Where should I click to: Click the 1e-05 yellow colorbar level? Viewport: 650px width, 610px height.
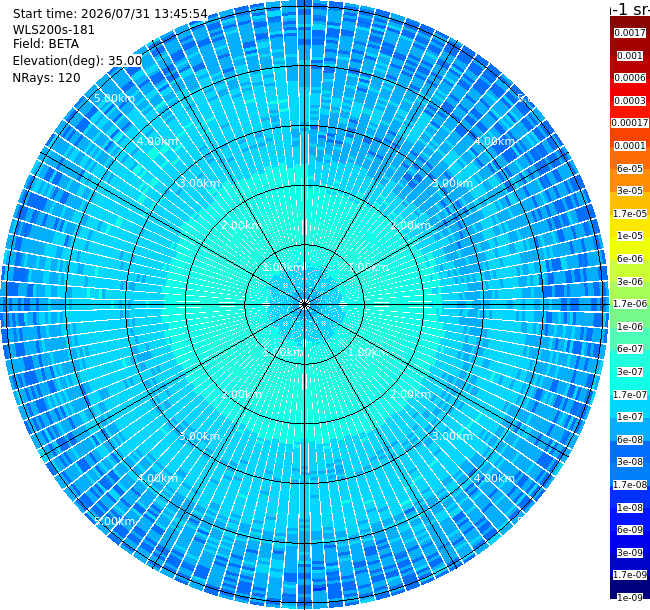click(x=630, y=236)
